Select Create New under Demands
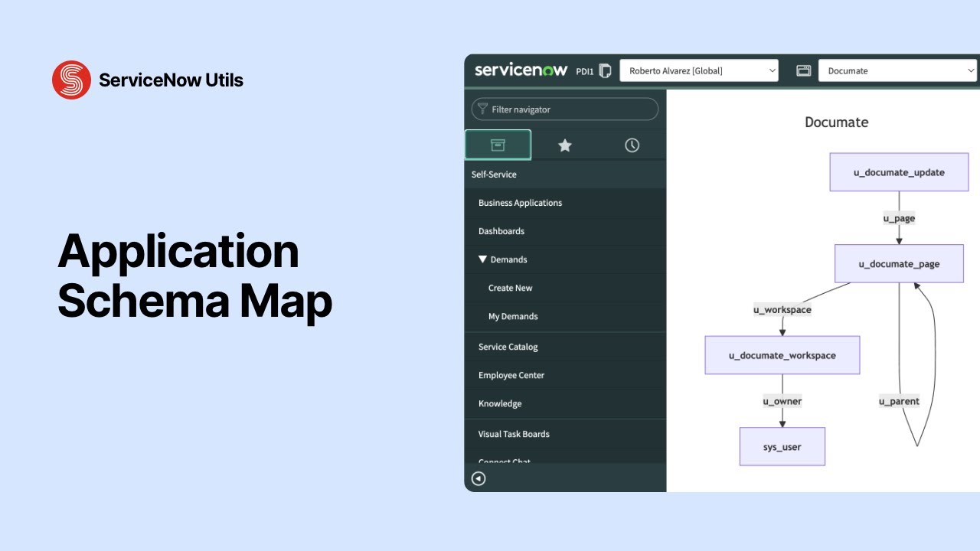Image resolution: width=980 pixels, height=551 pixels. pyautogui.click(x=565, y=288)
